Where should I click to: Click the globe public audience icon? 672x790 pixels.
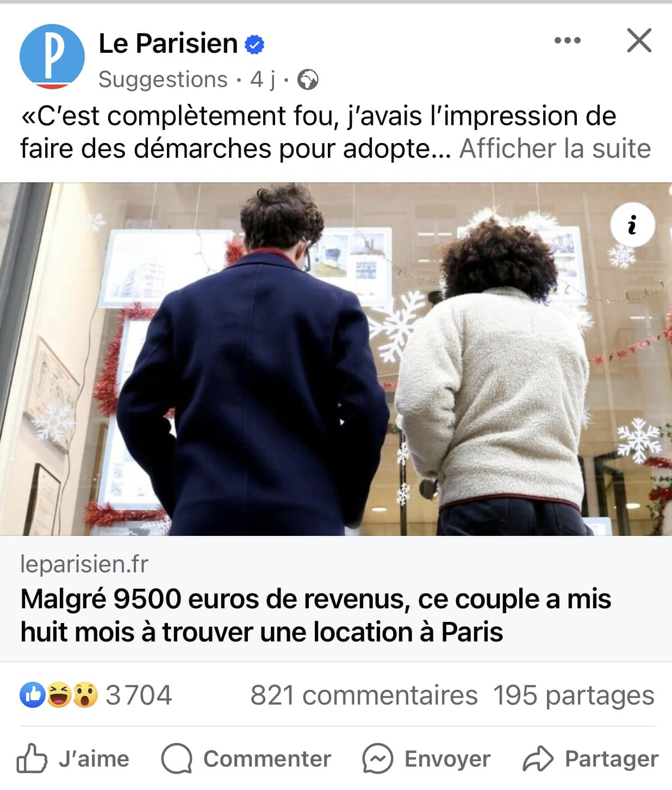pos(308,80)
